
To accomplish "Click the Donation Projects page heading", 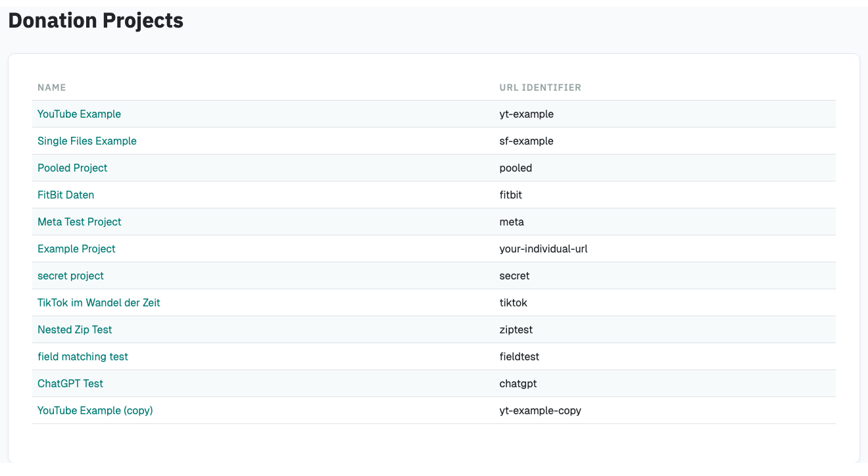I will click(x=96, y=20).
